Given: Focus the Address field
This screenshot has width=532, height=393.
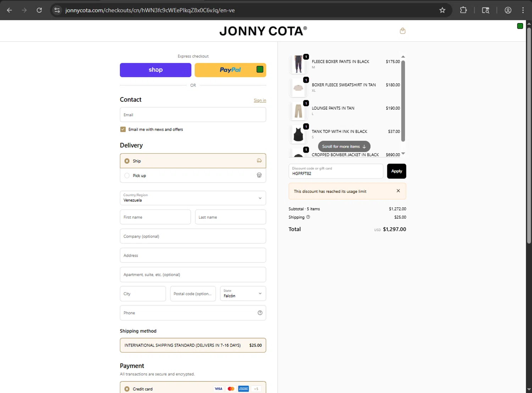Looking at the screenshot, I should point(193,255).
